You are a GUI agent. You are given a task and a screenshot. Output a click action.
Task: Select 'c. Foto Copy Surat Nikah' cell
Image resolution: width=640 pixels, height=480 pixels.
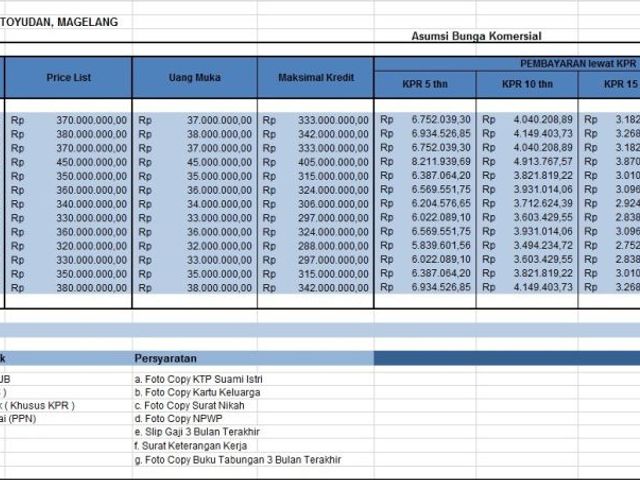click(x=189, y=405)
